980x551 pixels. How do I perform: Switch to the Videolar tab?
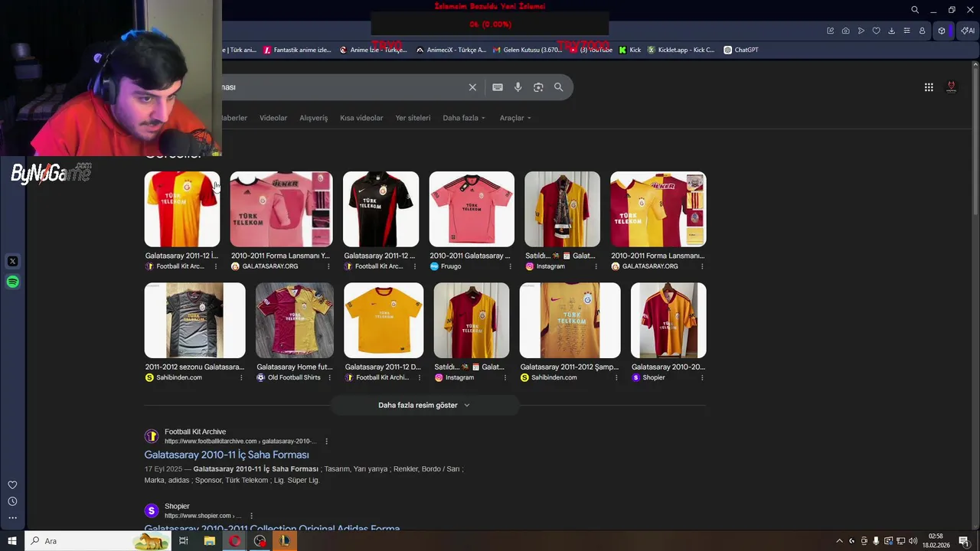(273, 118)
